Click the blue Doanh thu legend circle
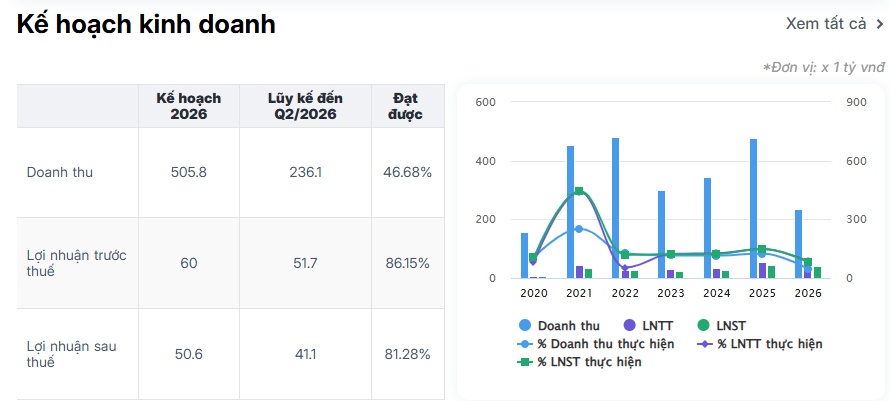Viewport: 890px width, 401px height. 525,325
